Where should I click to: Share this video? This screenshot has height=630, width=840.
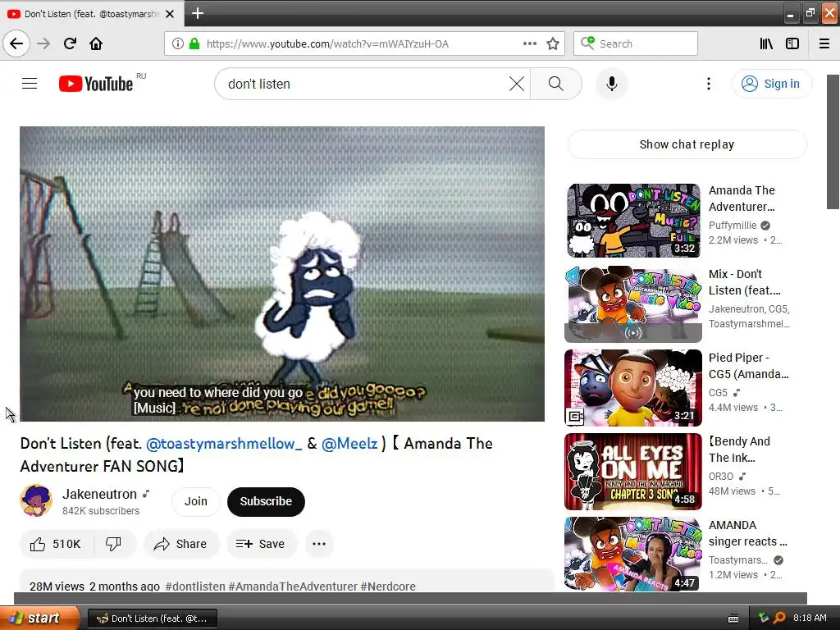point(180,544)
